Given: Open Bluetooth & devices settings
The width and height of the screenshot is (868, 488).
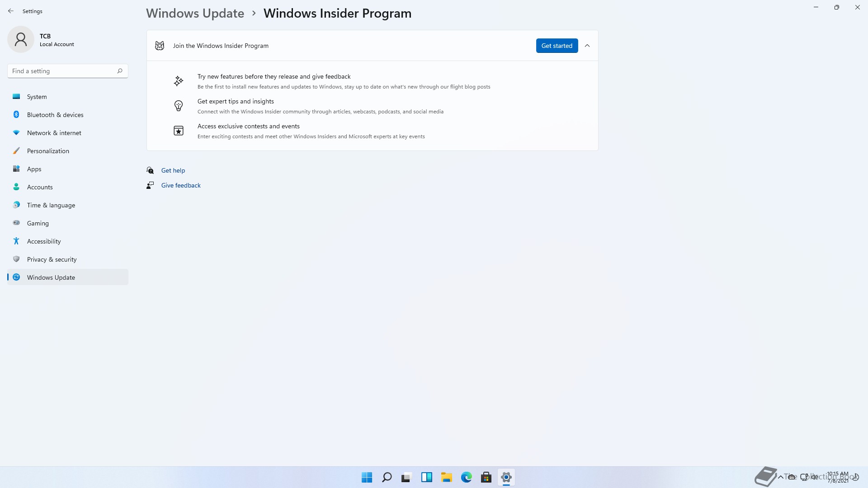Looking at the screenshot, I should pos(68,115).
